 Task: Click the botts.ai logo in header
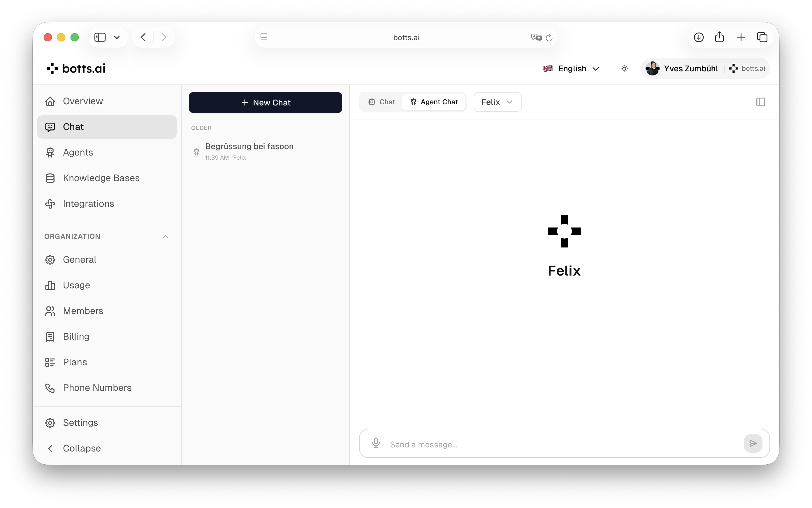tap(76, 68)
